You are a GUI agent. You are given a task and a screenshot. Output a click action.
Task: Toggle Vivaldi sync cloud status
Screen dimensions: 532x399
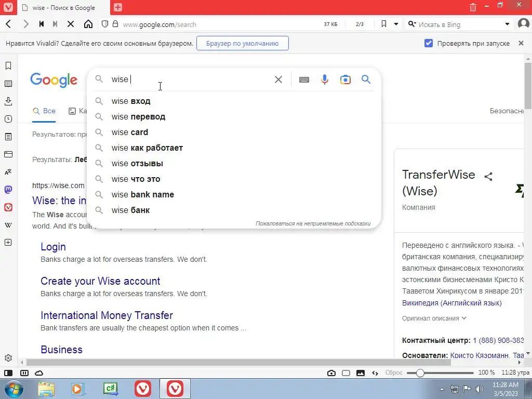pos(39,373)
